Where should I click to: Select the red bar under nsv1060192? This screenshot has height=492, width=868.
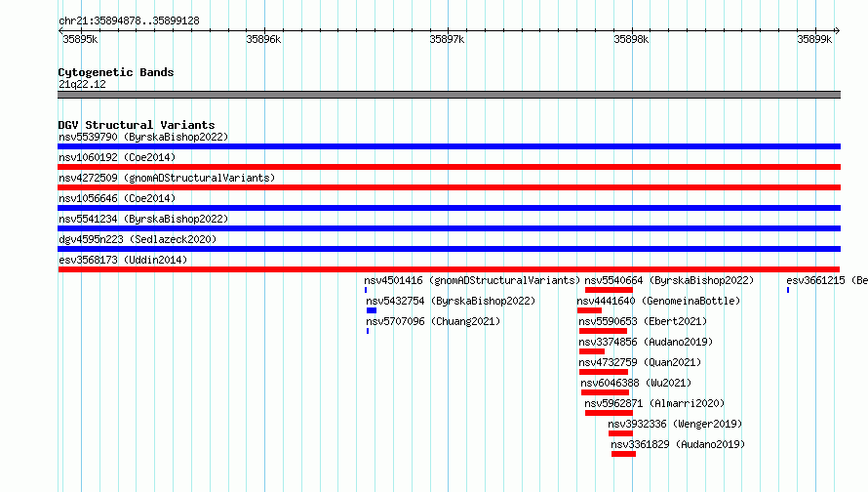point(449,167)
